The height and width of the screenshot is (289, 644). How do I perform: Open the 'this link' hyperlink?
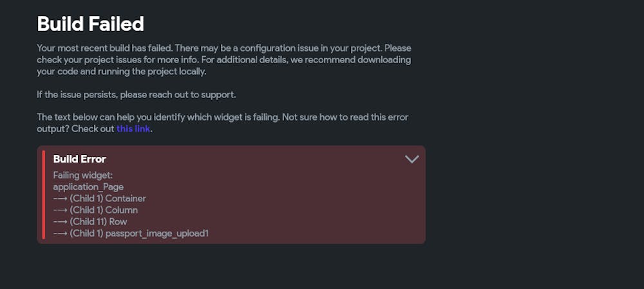(x=133, y=129)
